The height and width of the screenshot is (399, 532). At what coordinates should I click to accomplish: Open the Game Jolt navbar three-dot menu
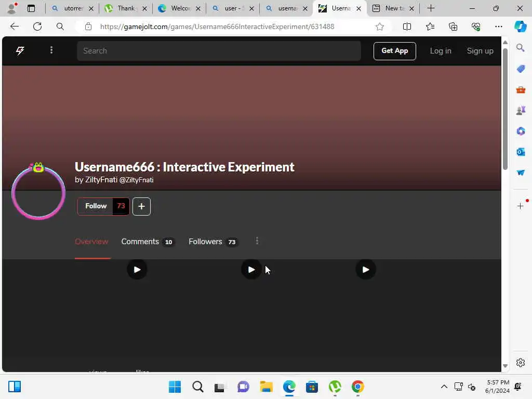[x=51, y=50]
